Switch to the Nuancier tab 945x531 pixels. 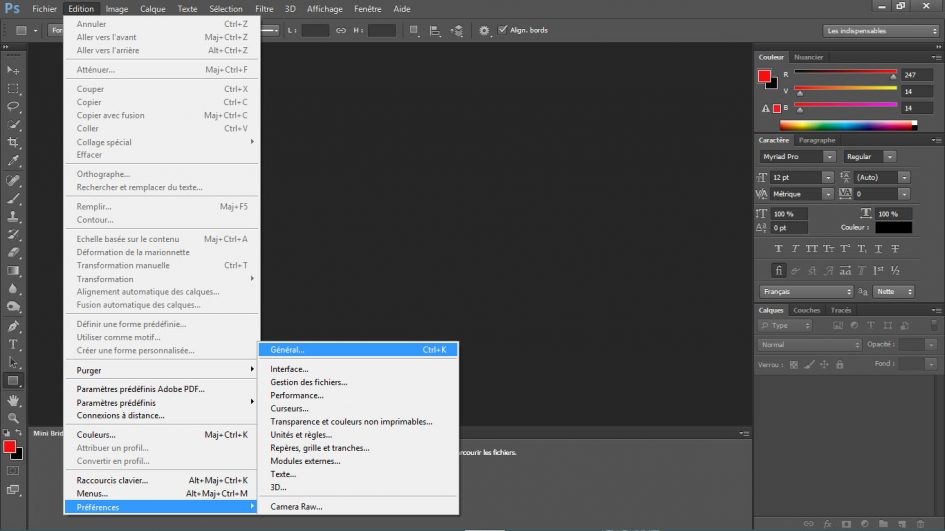[808, 57]
